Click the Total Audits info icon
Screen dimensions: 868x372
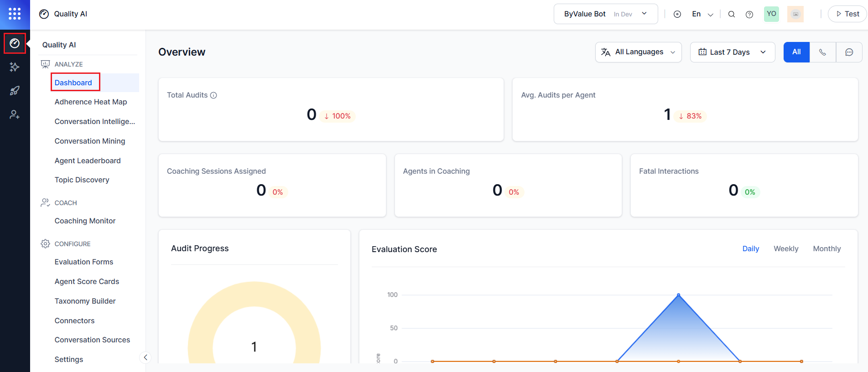tap(213, 95)
